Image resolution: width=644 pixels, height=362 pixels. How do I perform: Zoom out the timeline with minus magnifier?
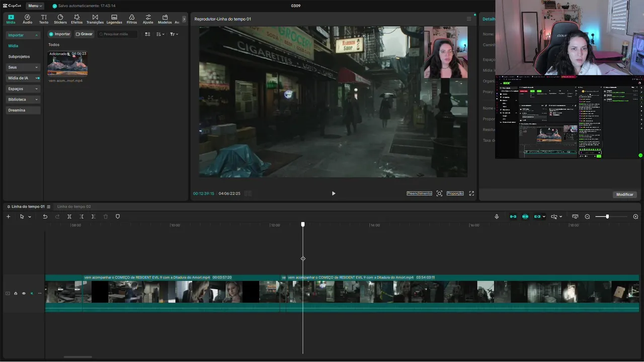coord(587,217)
